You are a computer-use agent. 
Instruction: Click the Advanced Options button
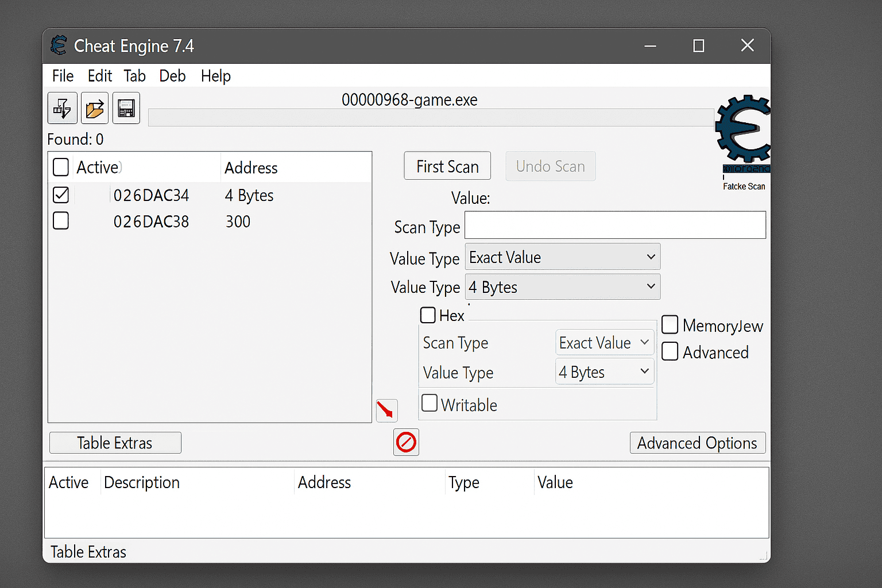coord(698,443)
